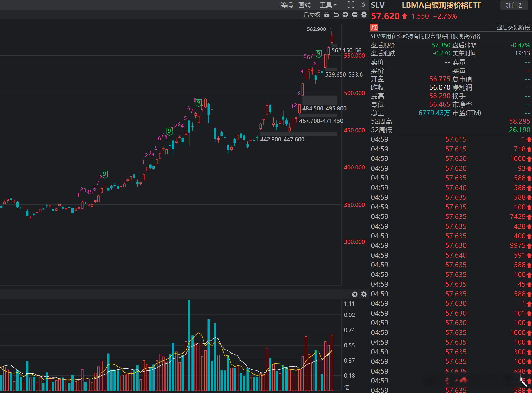Click the undo arrow icon
The height and width of the screenshot is (393, 532).
(x=336, y=15)
